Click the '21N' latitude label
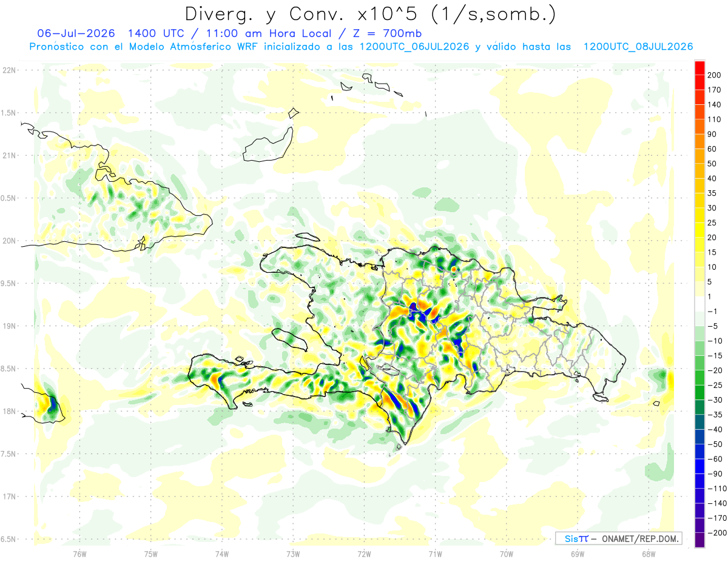The width and height of the screenshot is (728, 562). [9, 155]
